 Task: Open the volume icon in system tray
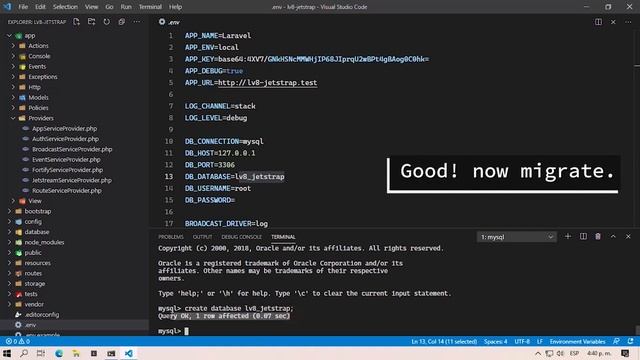(x=560, y=353)
